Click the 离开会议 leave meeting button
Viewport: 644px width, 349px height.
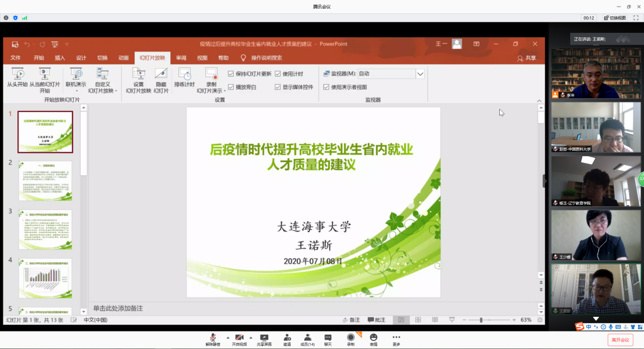621,340
